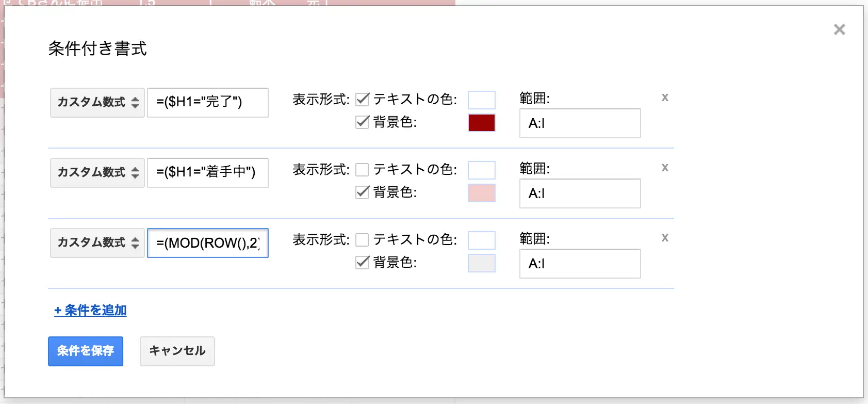
Task: Remove the MOD(ROW(),2) rule
Action: [x=665, y=238]
